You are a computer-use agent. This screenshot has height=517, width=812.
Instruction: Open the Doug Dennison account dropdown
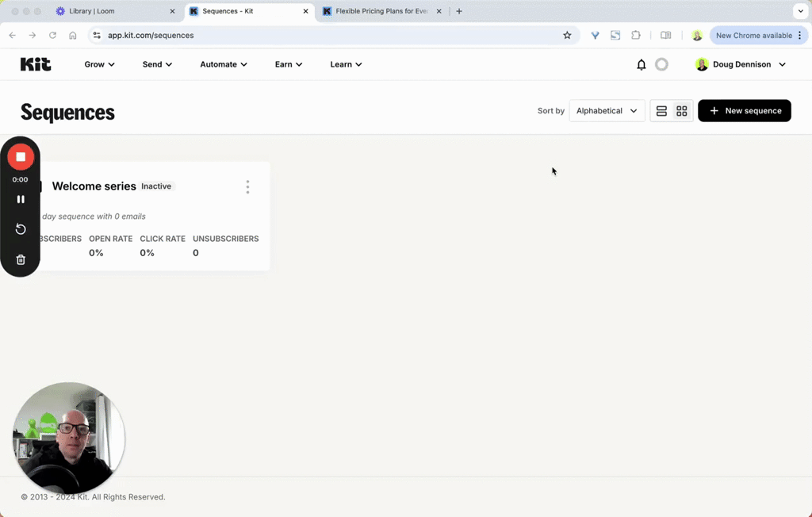click(739, 64)
